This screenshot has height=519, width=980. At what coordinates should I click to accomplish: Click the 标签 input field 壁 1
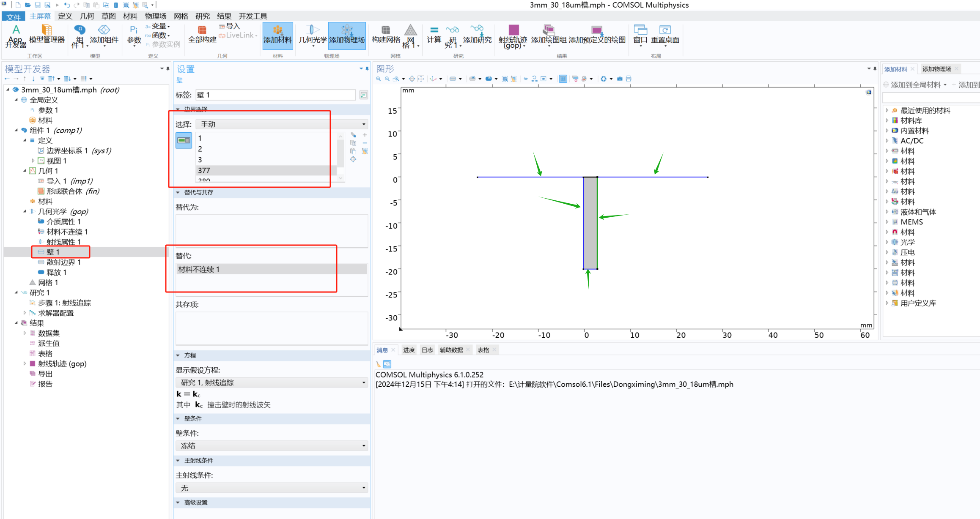(x=275, y=95)
